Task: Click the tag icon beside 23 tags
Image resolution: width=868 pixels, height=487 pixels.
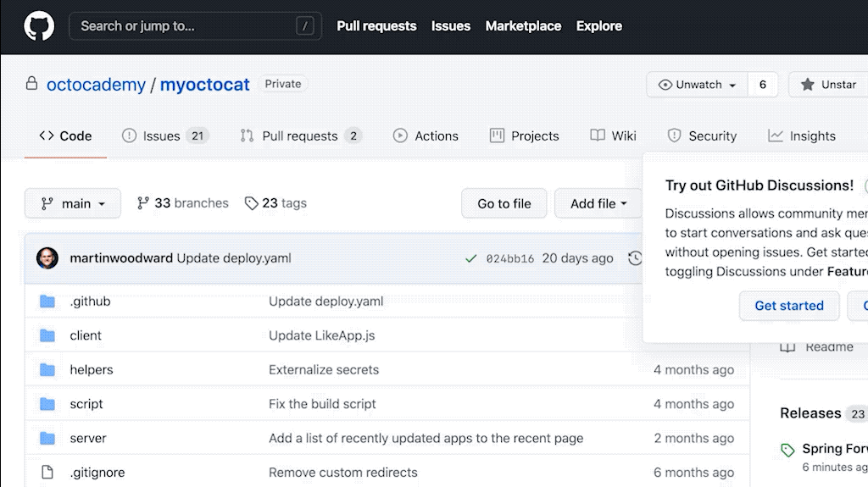Action: pos(251,203)
